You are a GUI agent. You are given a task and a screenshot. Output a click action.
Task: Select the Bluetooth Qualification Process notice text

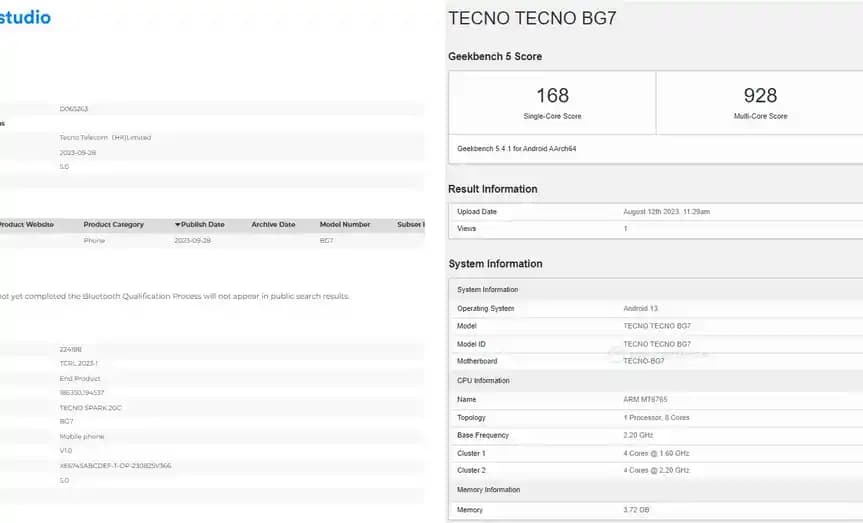175,296
